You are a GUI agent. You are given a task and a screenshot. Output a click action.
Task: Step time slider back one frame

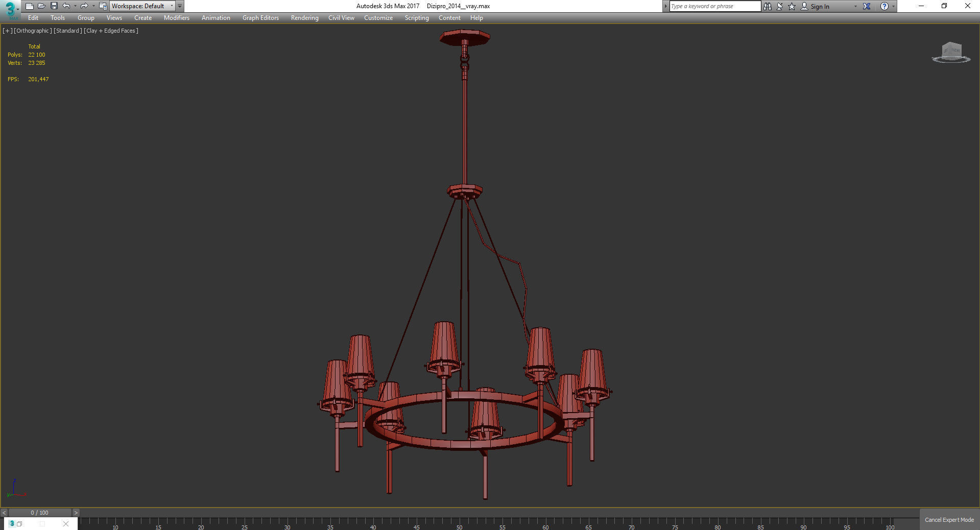4,513
